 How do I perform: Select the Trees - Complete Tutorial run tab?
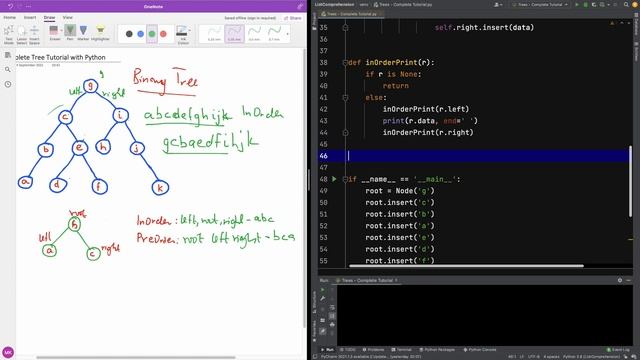pos(367,280)
